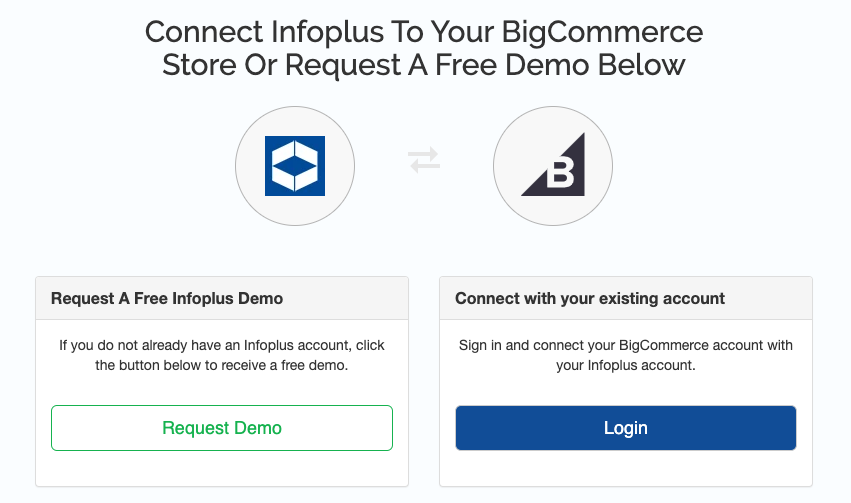Click the text "your Infoplus account." in right panel
Image resolution: width=851 pixels, height=503 pixels.
(626, 366)
